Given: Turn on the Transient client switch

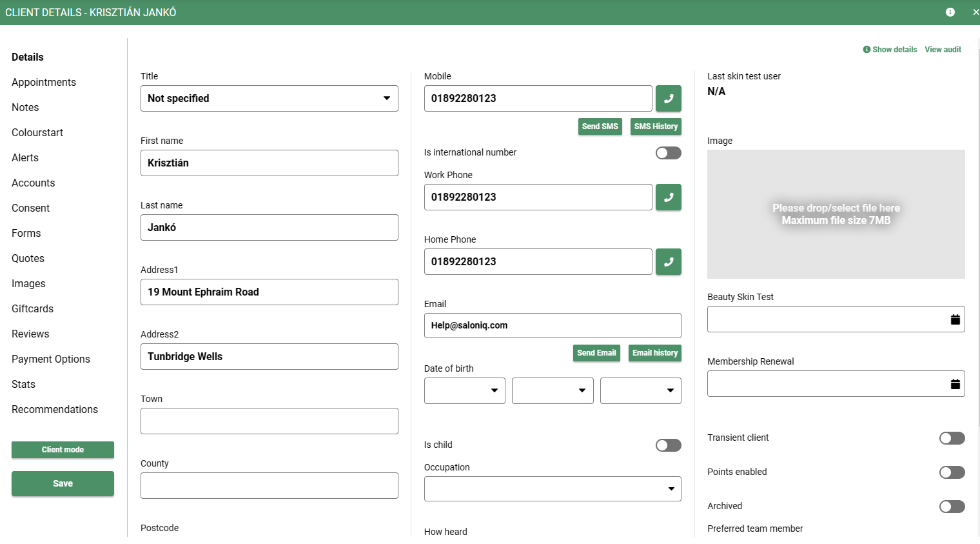Looking at the screenshot, I should (952, 438).
